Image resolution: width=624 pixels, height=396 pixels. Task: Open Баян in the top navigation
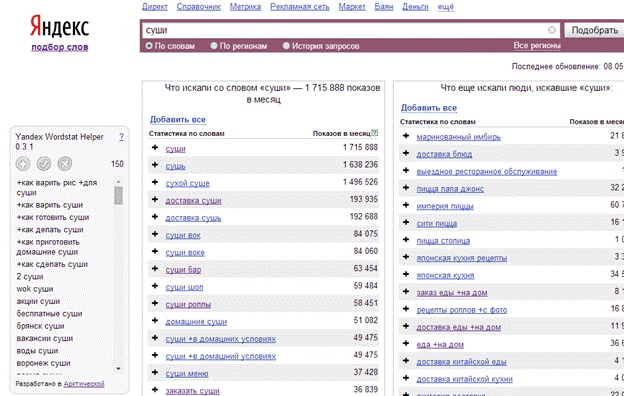coord(384,7)
